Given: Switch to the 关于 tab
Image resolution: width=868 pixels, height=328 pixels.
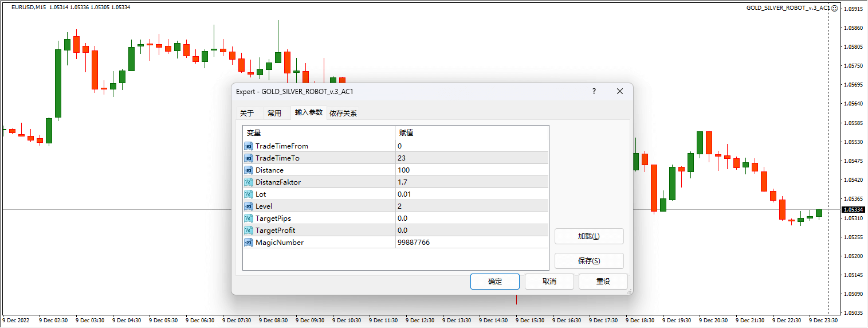Looking at the screenshot, I should coord(247,114).
